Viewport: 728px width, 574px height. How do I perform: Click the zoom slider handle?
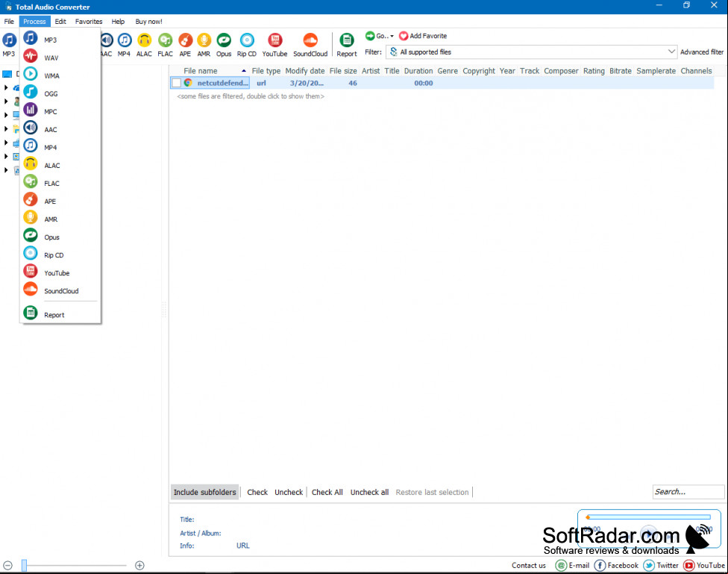[x=24, y=565]
